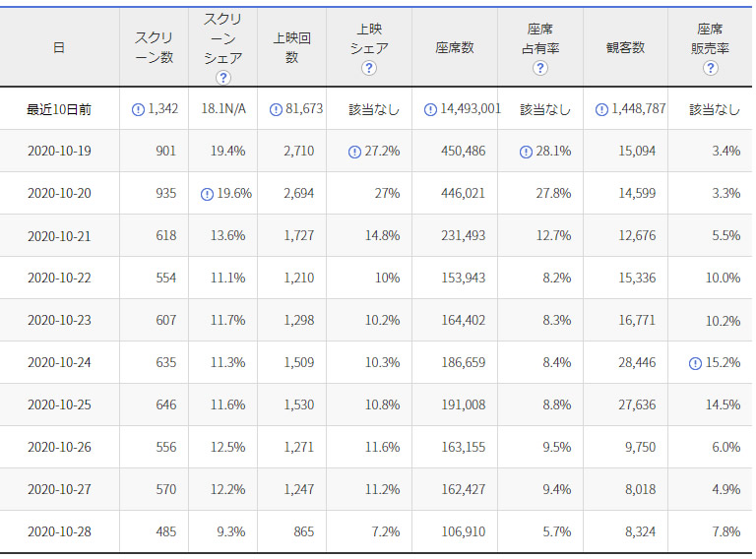
Task: Open the 上映シェア help question mark
Action: [369, 68]
